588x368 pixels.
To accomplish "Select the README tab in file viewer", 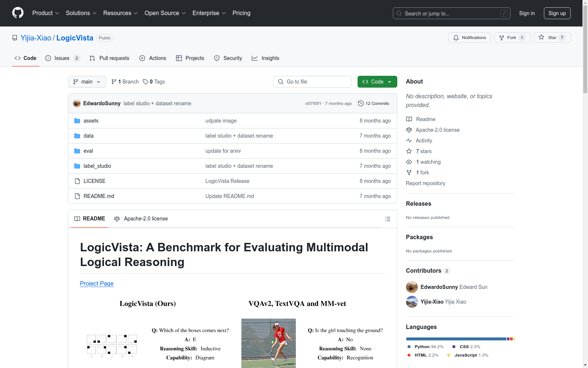I will tap(90, 219).
